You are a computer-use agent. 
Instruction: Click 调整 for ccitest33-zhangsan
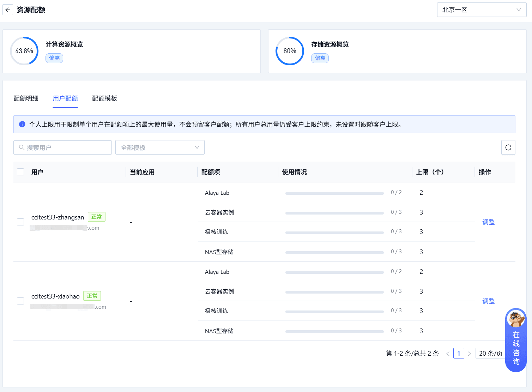click(489, 222)
